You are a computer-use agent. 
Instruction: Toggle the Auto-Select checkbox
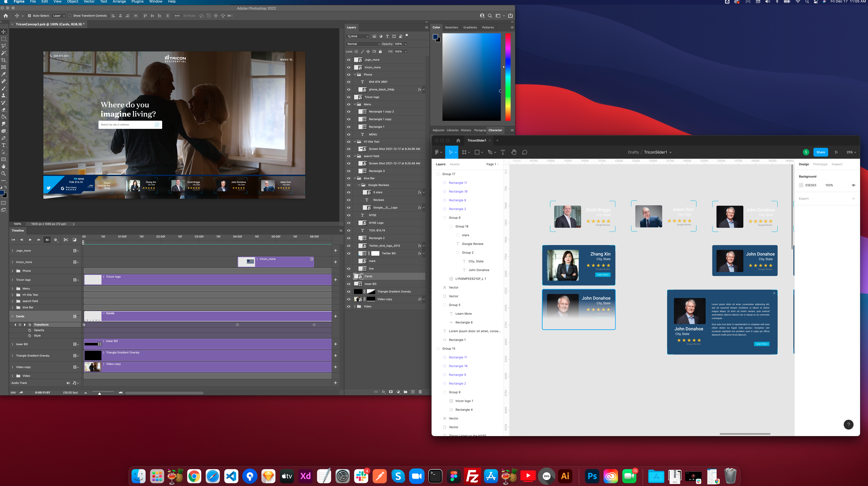click(x=29, y=16)
